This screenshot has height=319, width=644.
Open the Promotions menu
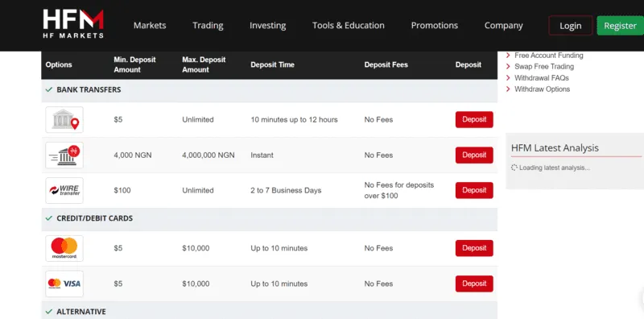click(435, 26)
